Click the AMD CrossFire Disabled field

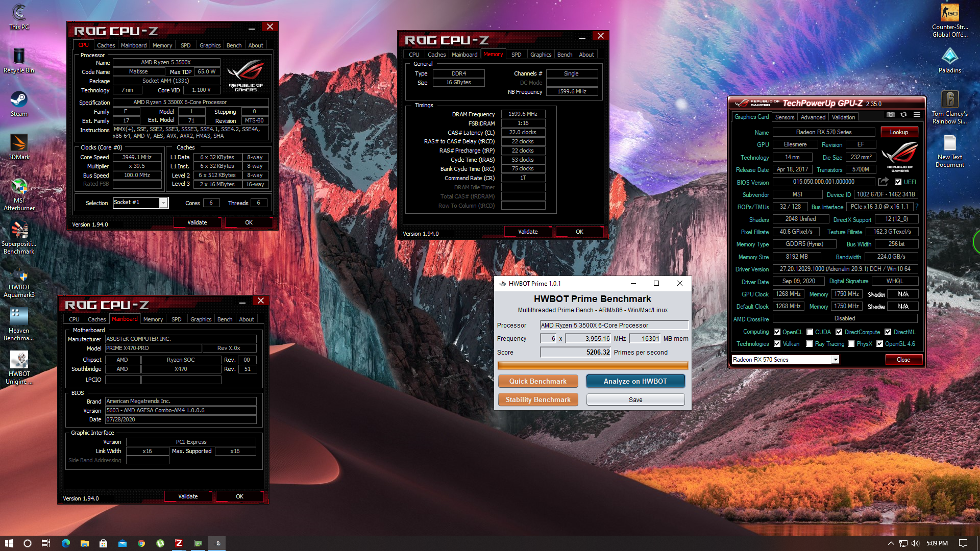[845, 318]
